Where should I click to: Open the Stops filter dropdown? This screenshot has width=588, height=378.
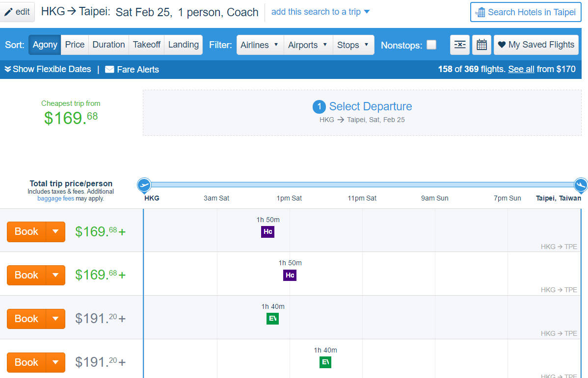353,45
